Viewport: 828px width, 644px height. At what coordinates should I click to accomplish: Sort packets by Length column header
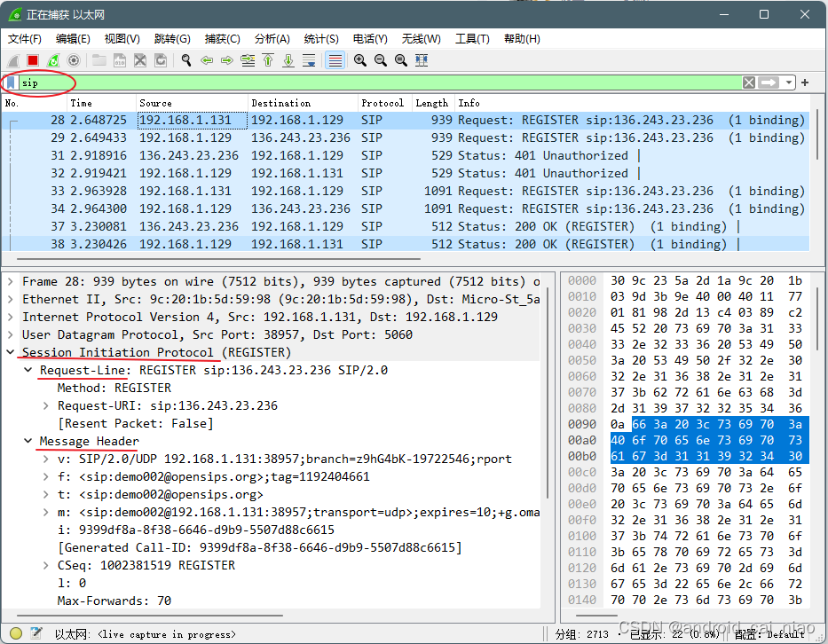(x=433, y=103)
